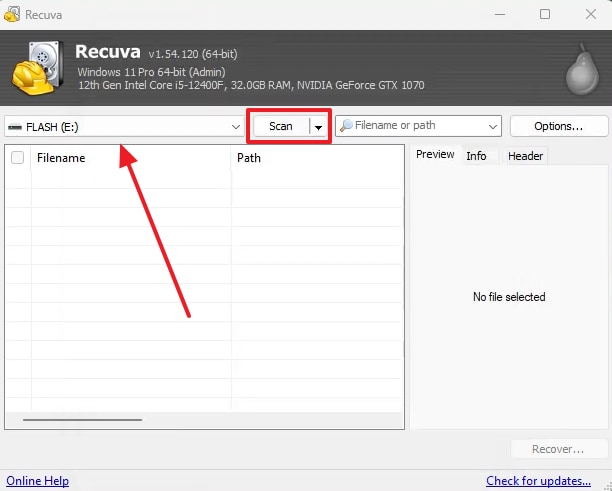Maximize the Recuva window

click(x=545, y=14)
